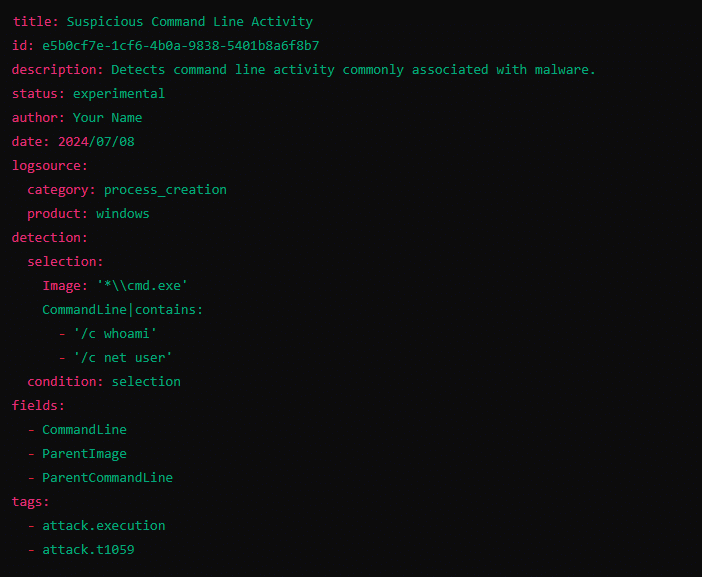Click the 'ParentCommandLine' field entry
The image size is (702, 577).
point(107,478)
